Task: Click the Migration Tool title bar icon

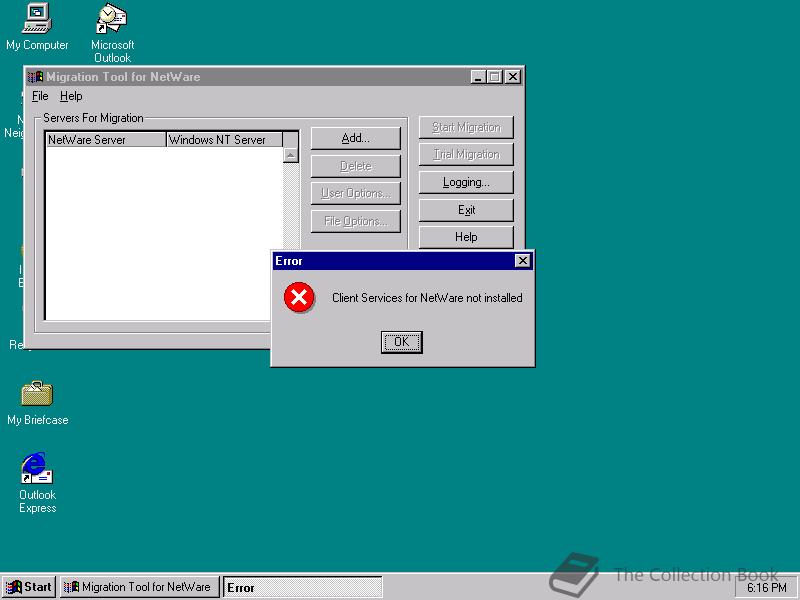Action: pyautogui.click(x=35, y=77)
